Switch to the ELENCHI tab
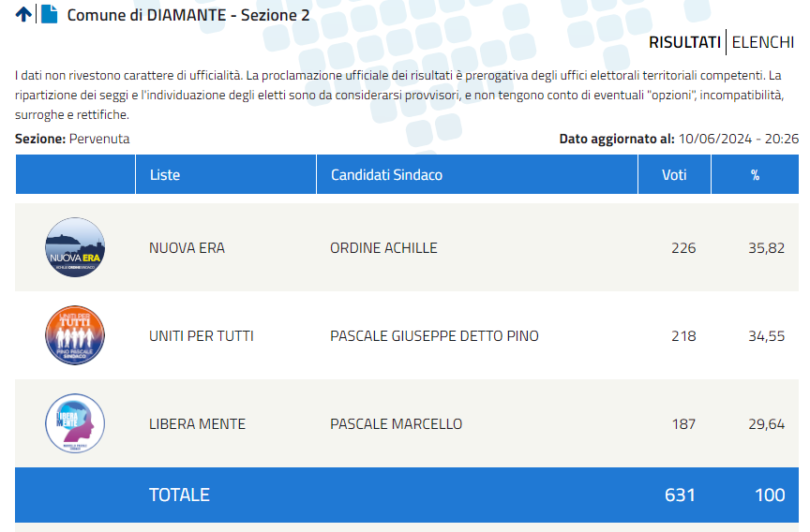 pos(762,42)
